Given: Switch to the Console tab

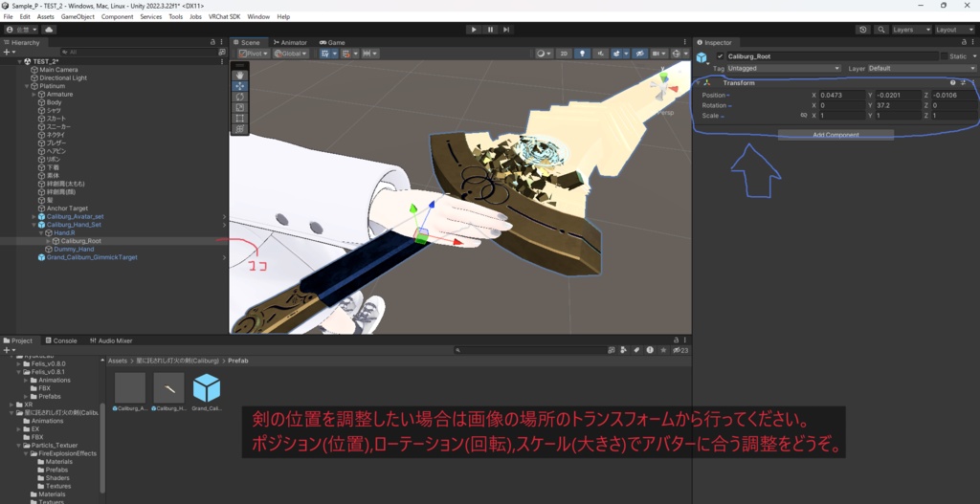Looking at the screenshot, I should coord(60,341).
